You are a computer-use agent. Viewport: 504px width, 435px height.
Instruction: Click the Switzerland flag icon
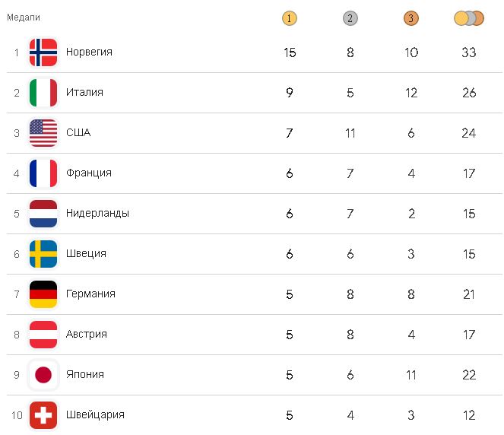tap(43, 414)
